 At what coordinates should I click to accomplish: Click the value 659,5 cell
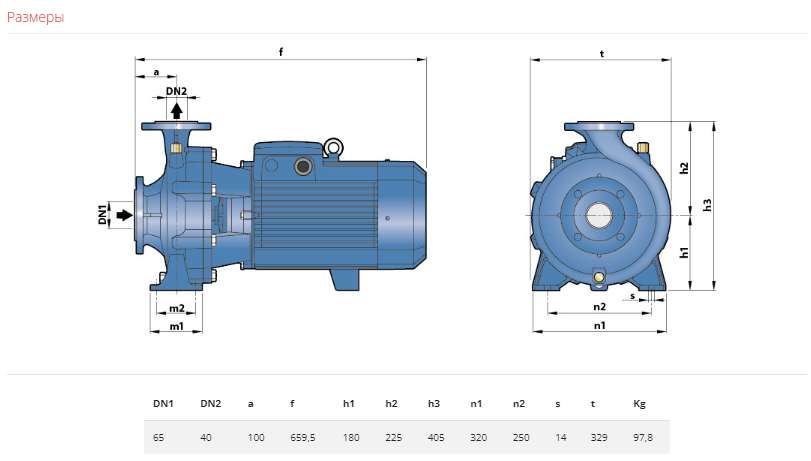(x=303, y=438)
